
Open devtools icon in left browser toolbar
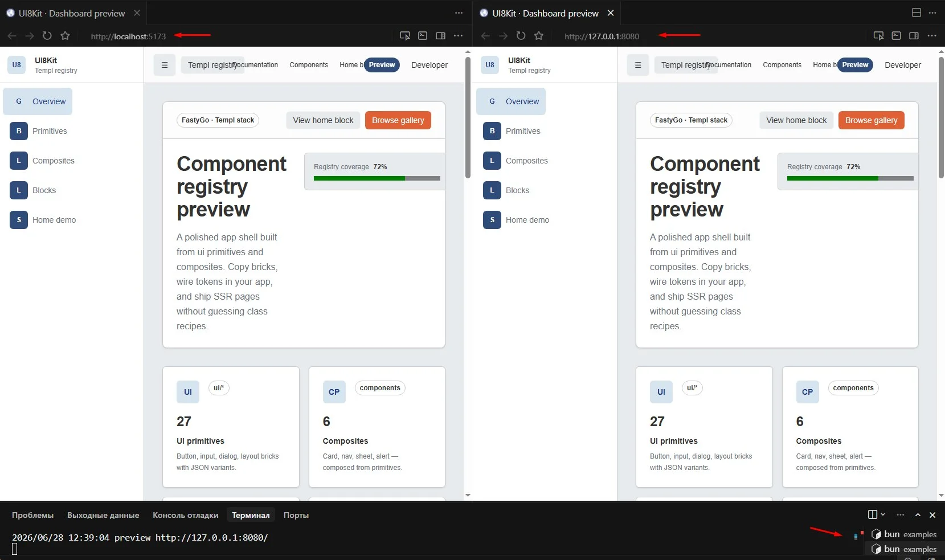point(423,36)
